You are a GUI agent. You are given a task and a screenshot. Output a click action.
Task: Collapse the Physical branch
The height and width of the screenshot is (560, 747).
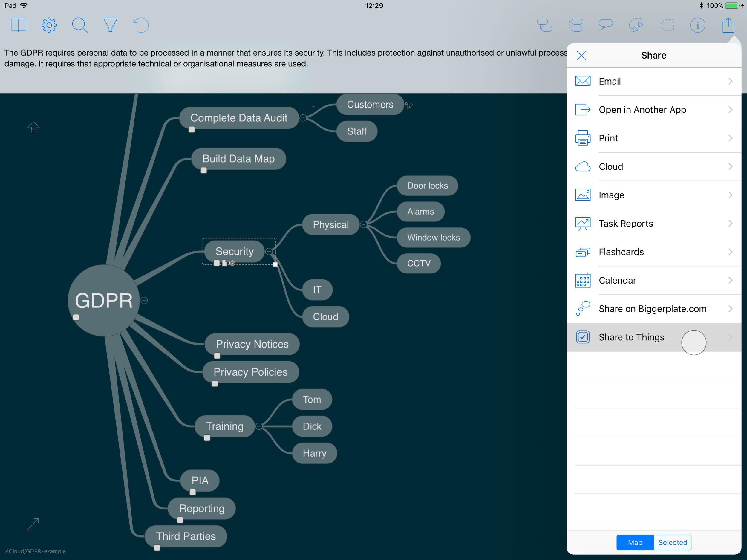pos(363,225)
